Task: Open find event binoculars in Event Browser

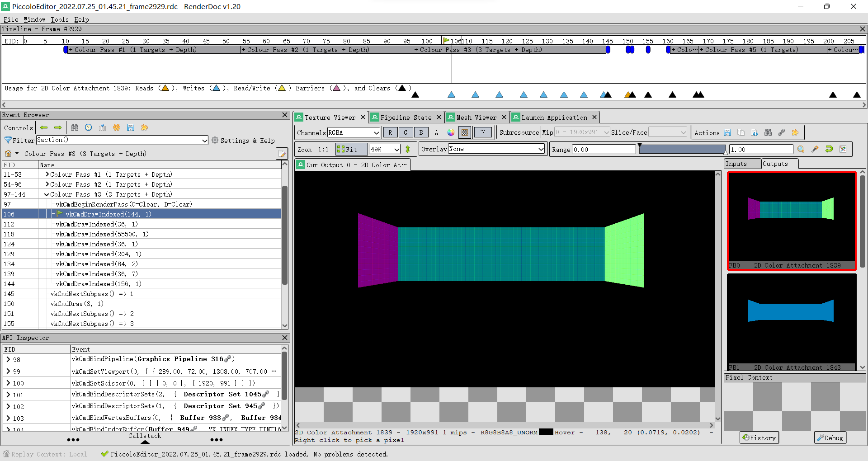Action: coord(75,127)
